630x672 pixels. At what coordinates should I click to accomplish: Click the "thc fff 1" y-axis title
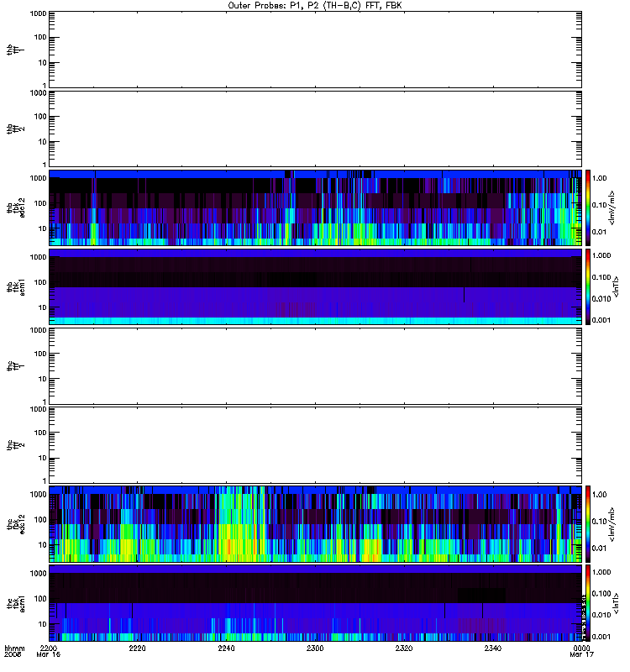[15, 366]
